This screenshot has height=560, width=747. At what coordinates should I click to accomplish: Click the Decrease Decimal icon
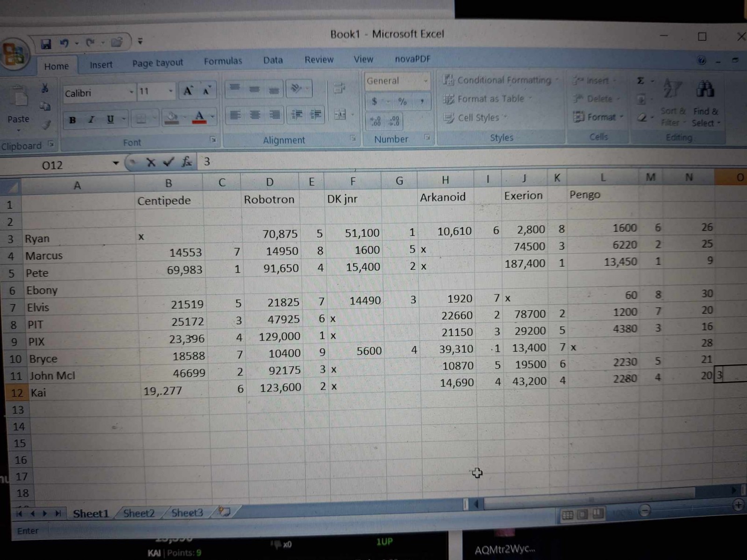tap(395, 121)
